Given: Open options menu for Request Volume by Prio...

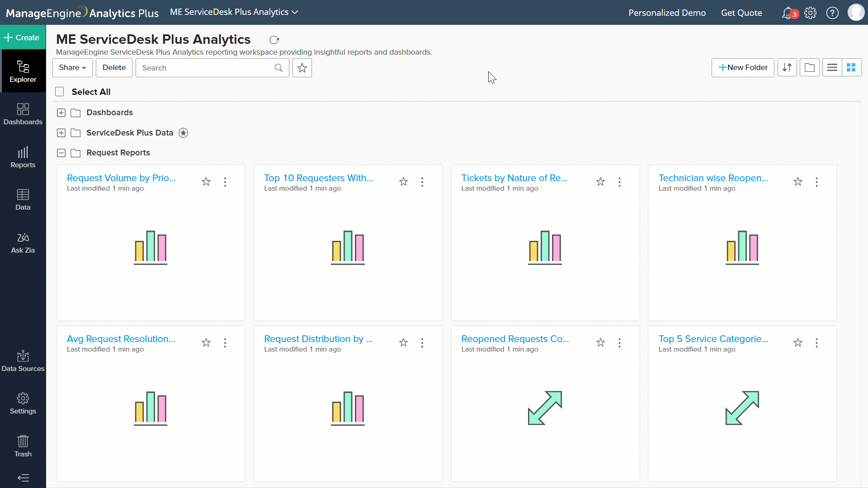Looking at the screenshot, I should (x=225, y=182).
